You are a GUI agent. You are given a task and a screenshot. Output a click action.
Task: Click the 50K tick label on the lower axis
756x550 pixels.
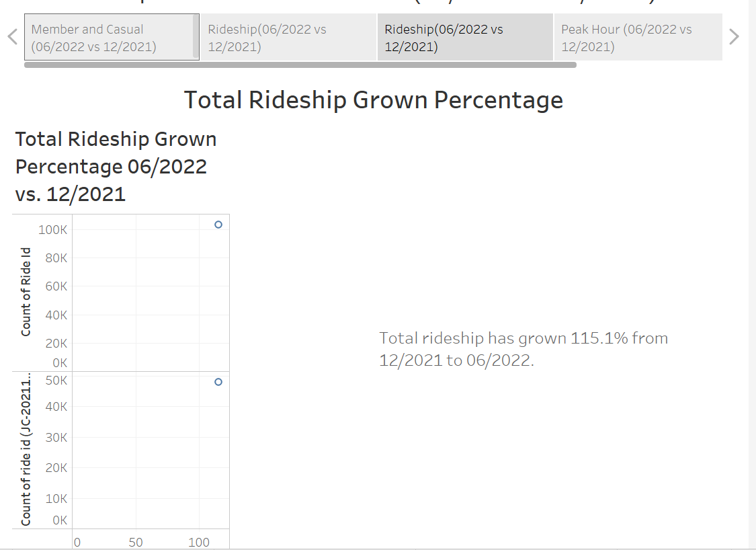coord(57,380)
